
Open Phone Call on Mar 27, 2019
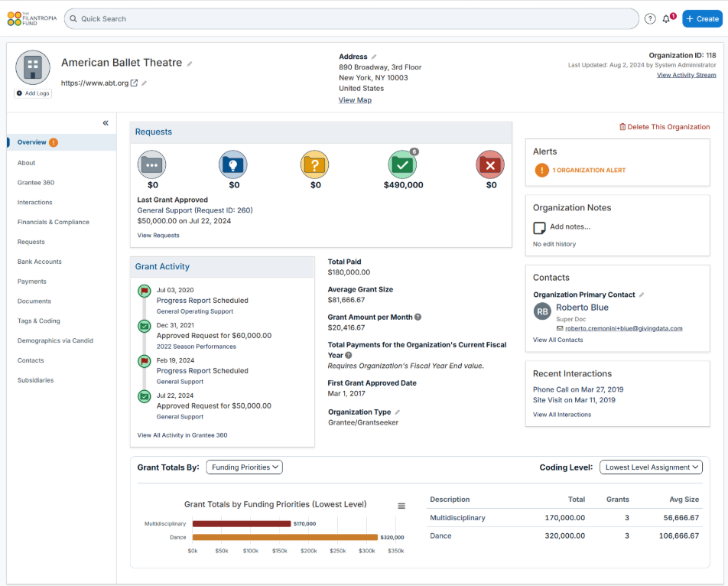(578, 389)
